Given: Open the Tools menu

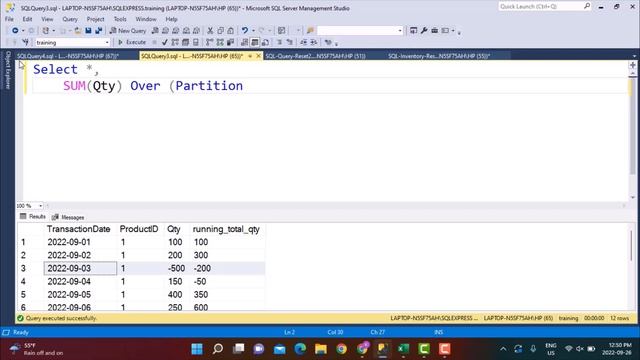Looking at the screenshot, I should tap(120, 19).
